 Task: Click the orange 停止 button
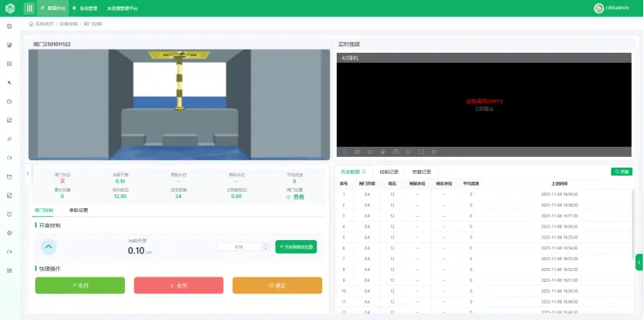point(277,285)
